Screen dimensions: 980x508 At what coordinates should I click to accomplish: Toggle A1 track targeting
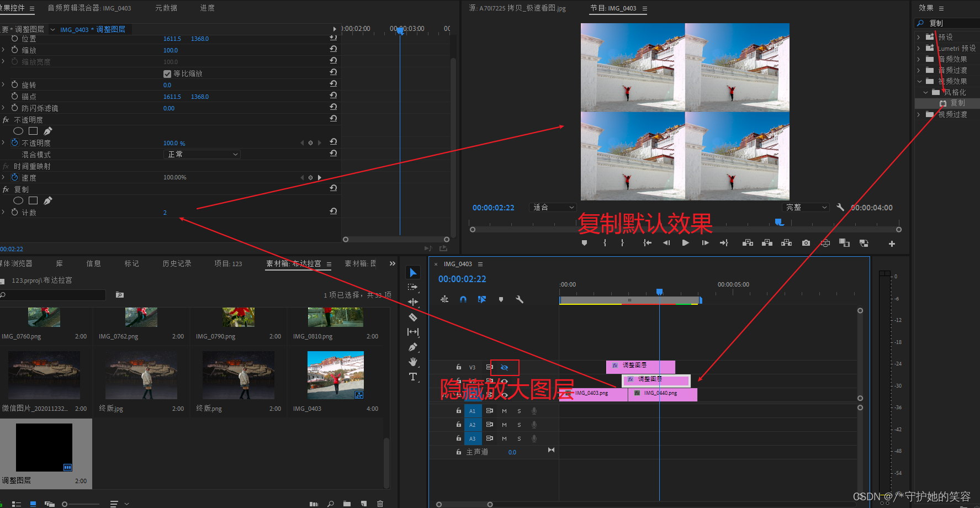[x=472, y=411]
